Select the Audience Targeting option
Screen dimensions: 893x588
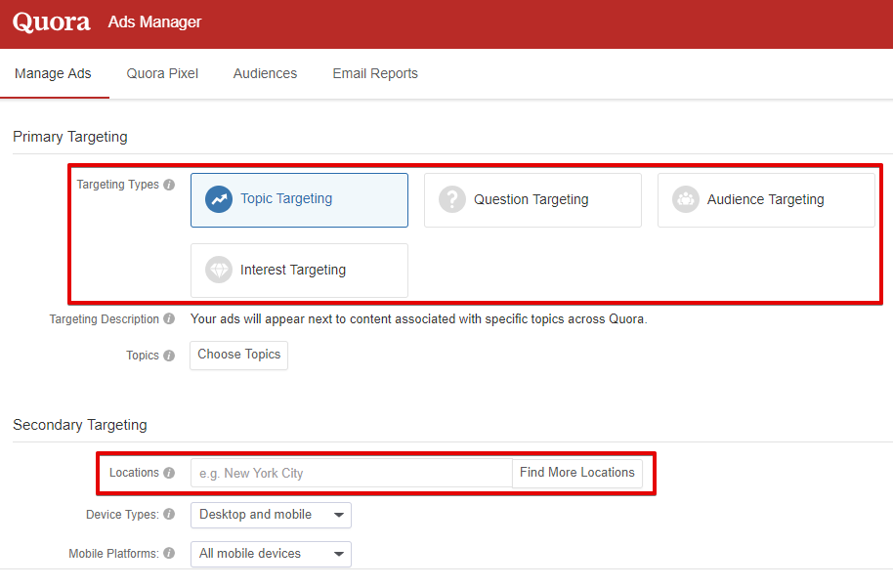[766, 200]
